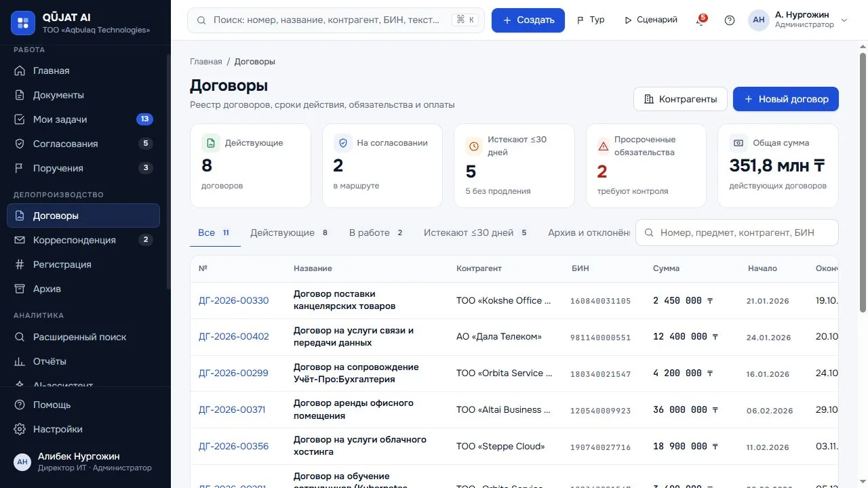Screen dimensions: 868x488
Task: Click the Истекают ≤30 дней clock icon
Action: click(474, 146)
